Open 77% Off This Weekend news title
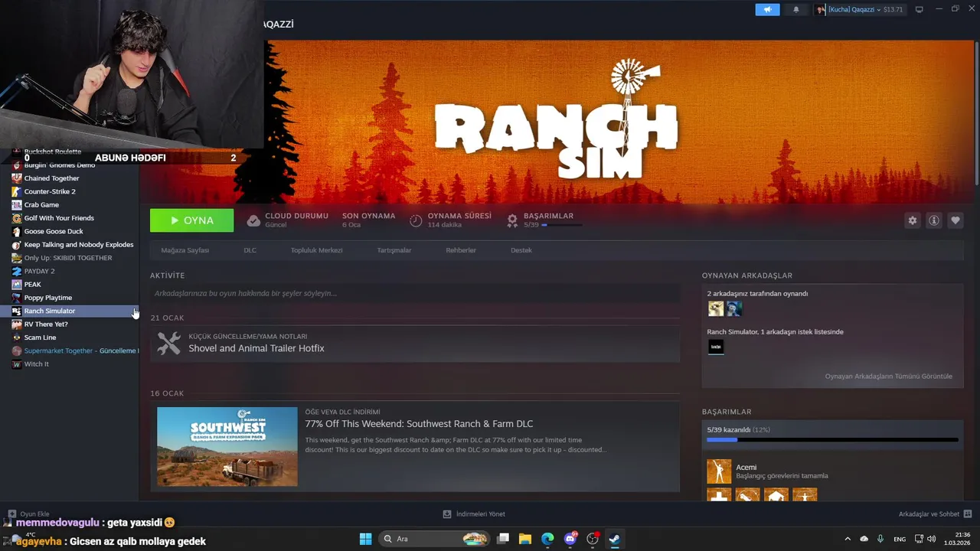The image size is (980, 551). click(419, 424)
